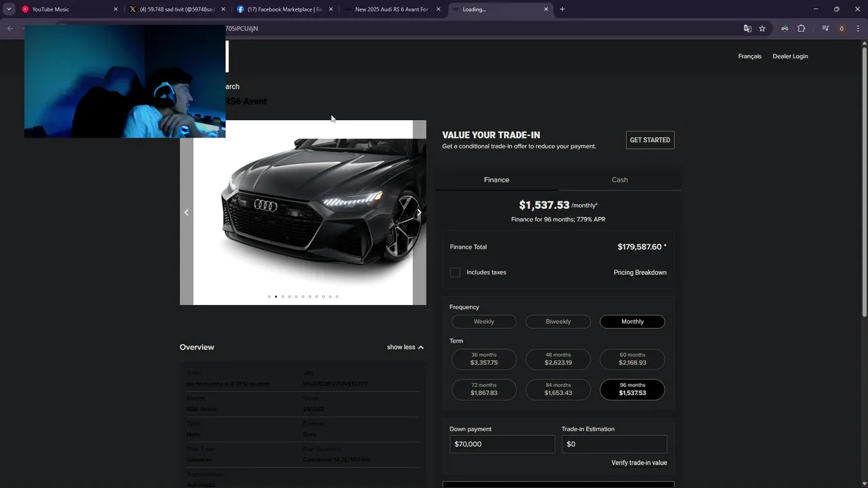Click the Overview section heading
Screen dimensions: 868x488
click(x=197, y=347)
